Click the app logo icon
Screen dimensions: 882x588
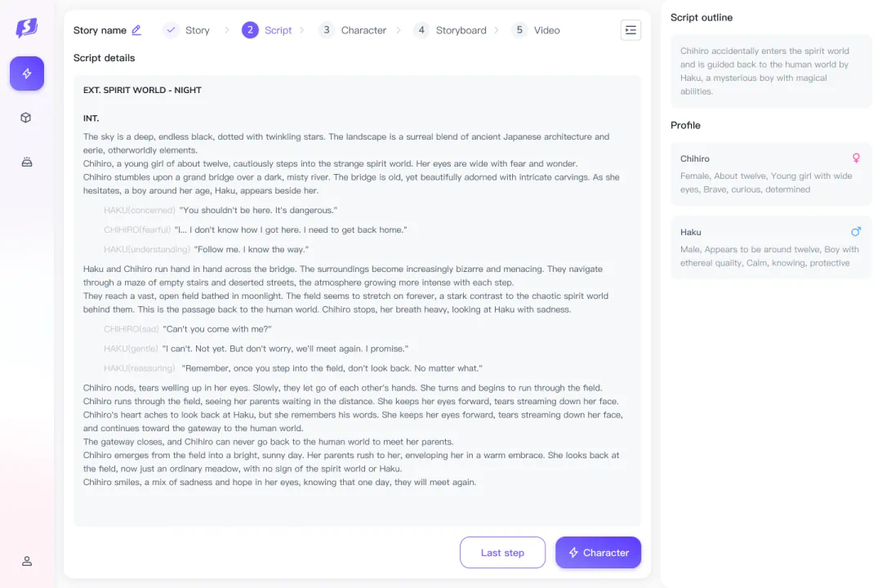pyautogui.click(x=27, y=29)
